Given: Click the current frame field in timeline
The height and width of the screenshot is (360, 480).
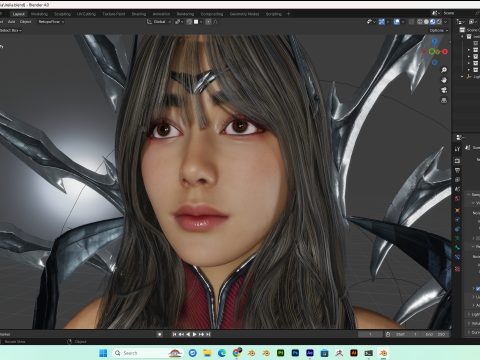Looking at the screenshot, I should coord(370,334).
